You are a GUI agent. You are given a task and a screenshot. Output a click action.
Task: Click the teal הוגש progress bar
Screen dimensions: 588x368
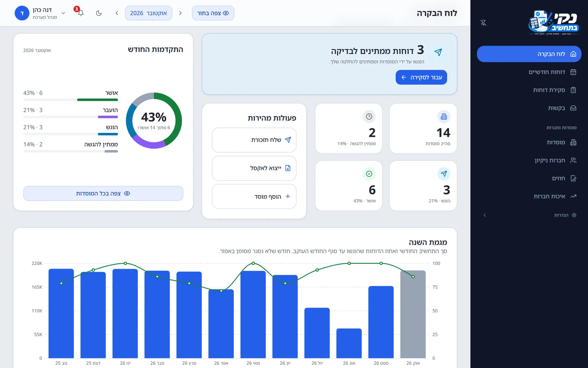(x=108, y=134)
